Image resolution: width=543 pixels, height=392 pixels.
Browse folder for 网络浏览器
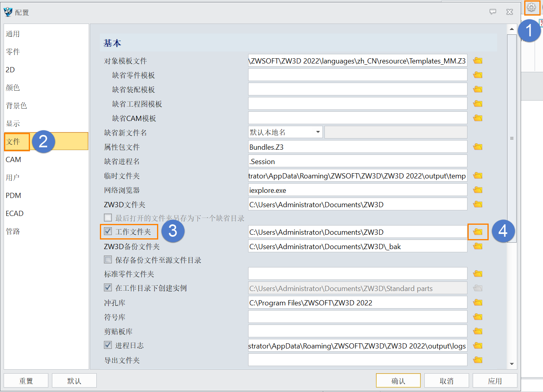(x=478, y=190)
